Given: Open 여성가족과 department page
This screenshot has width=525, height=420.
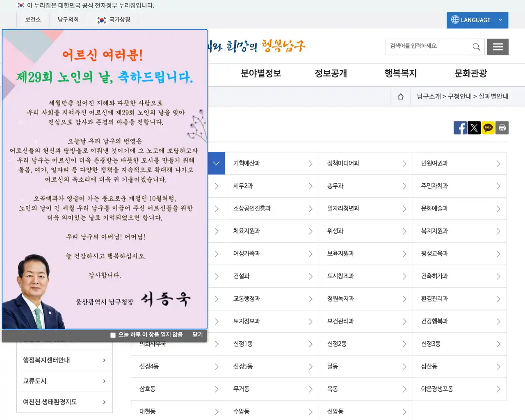Looking at the screenshot, I should (x=272, y=253).
